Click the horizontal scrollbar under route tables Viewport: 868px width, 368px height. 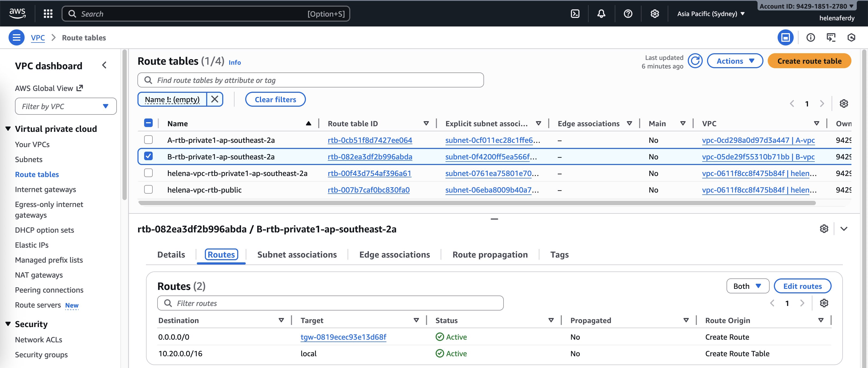point(477,203)
